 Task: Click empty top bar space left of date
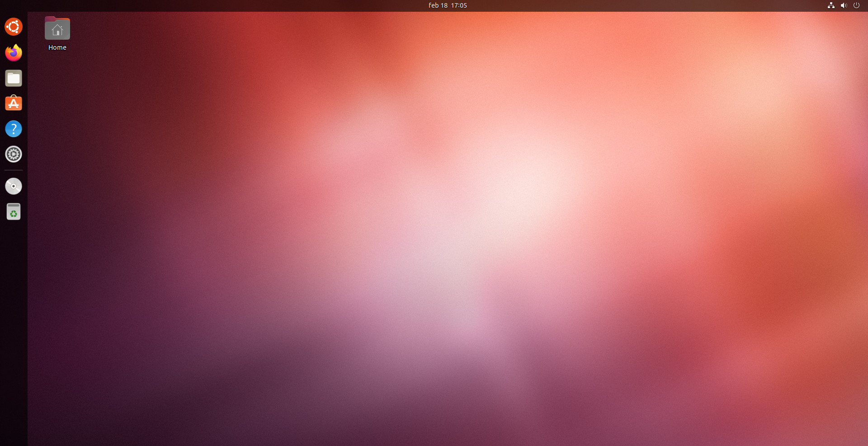pos(226,5)
